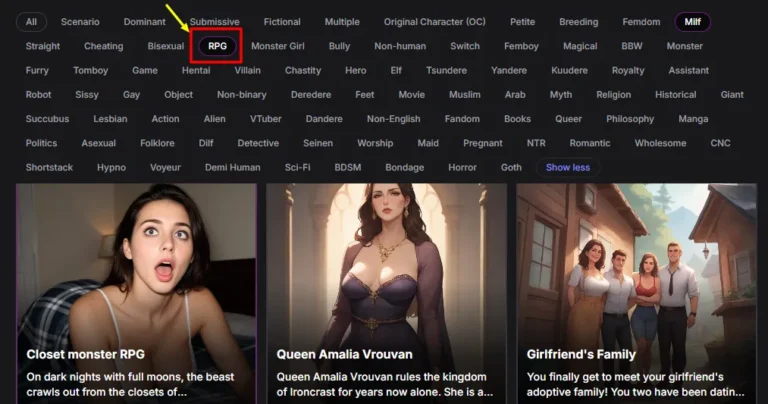Choose the Movie tag
The height and width of the screenshot is (404, 768).
point(411,95)
